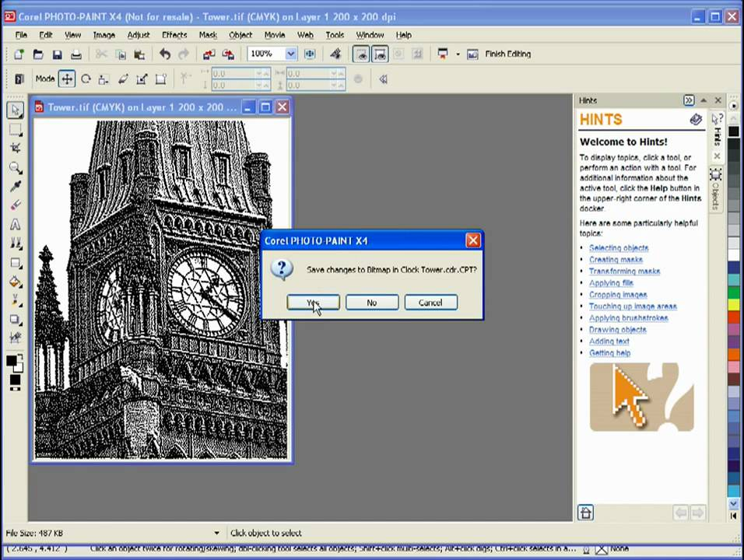Select the Eraser tool
This screenshot has width=744, height=560.
click(x=16, y=205)
